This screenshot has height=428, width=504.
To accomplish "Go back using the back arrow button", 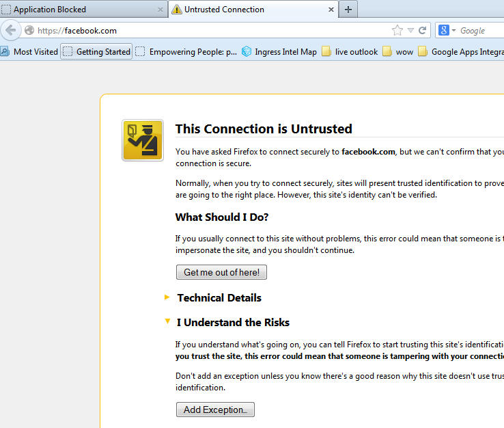I will coord(11,31).
